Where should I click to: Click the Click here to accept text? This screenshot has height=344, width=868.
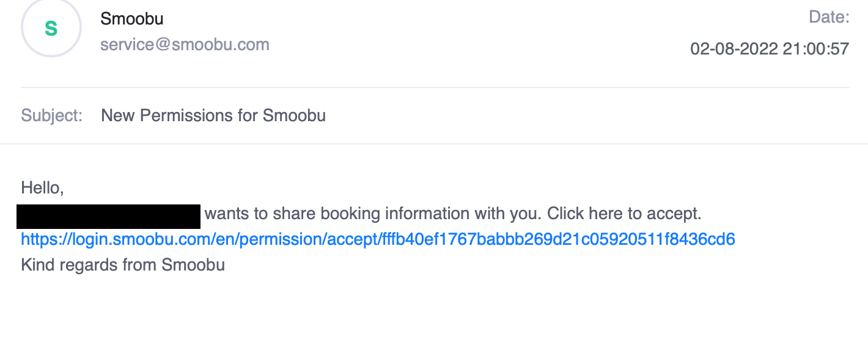(x=623, y=214)
